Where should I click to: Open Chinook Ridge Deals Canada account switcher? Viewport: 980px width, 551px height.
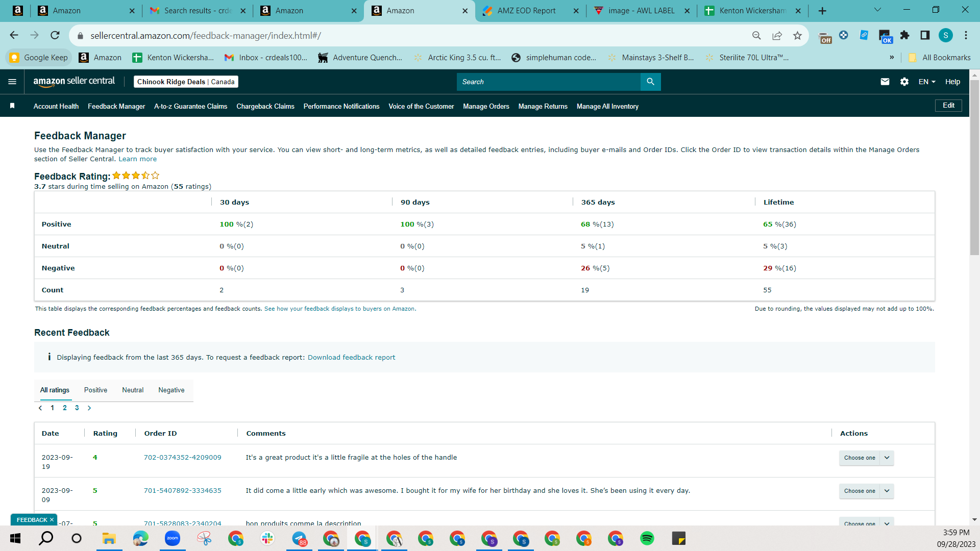186,82
